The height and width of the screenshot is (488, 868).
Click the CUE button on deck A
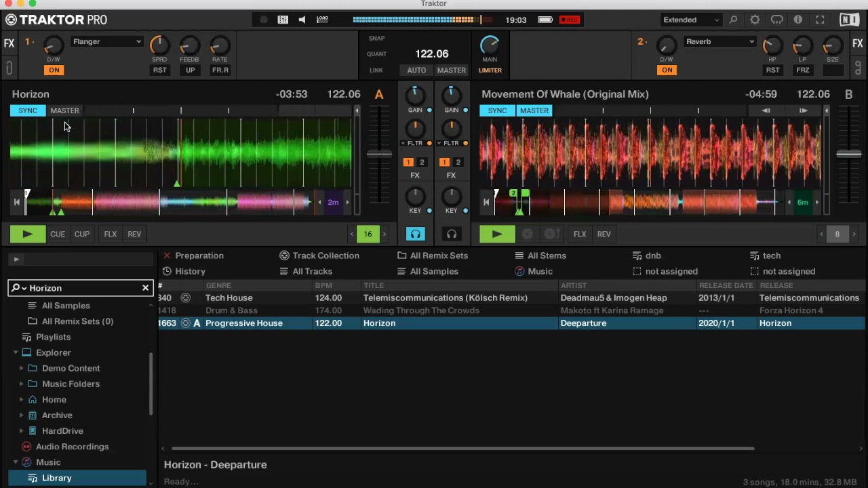coord(58,234)
